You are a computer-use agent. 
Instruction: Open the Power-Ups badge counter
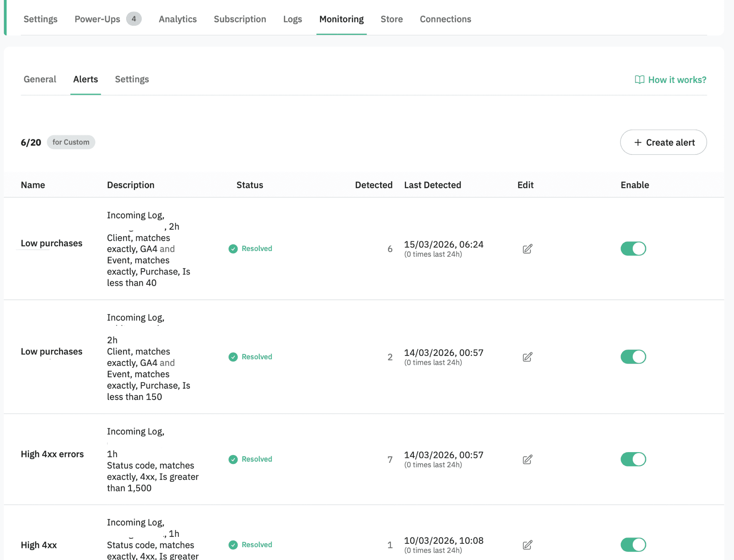click(x=134, y=19)
